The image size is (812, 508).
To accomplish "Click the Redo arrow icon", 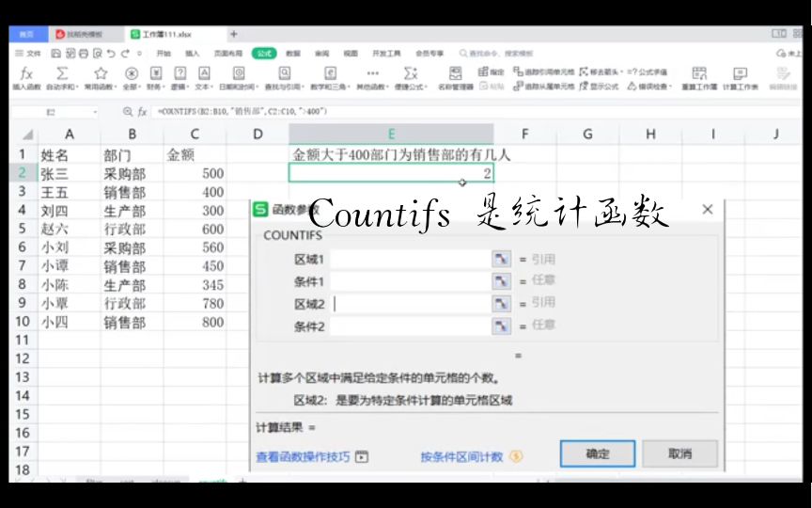I will [125, 54].
